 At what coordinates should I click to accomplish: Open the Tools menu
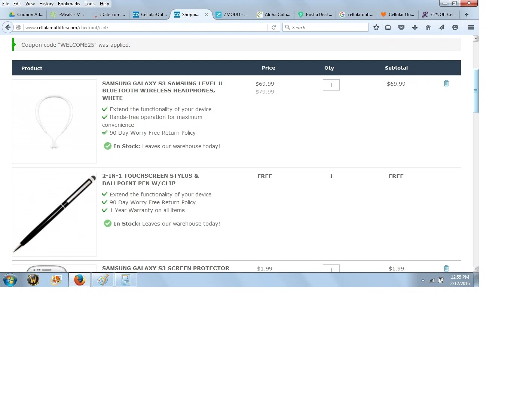(x=90, y=4)
